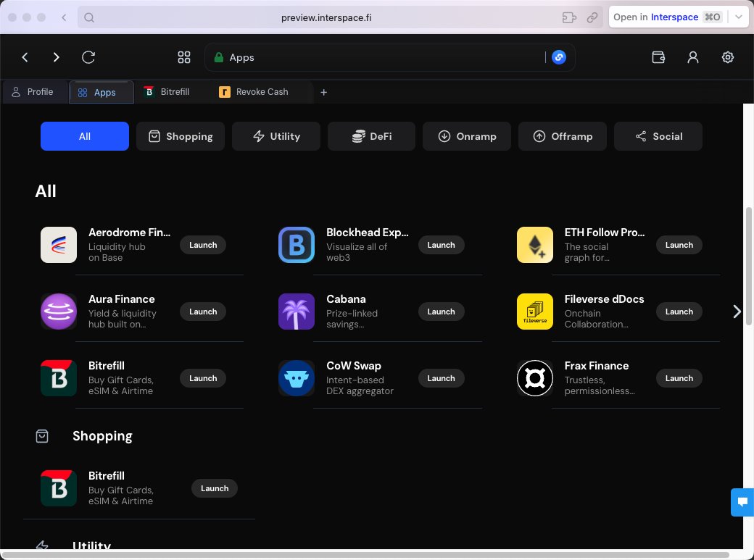Click the Cabana app title
The height and width of the screenshot is (560, 754).
tap(346, 299)
